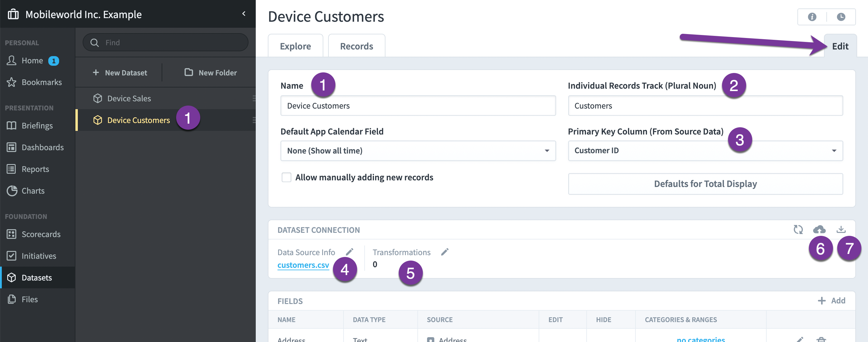Click the Name input field

(x=418, y=106)
